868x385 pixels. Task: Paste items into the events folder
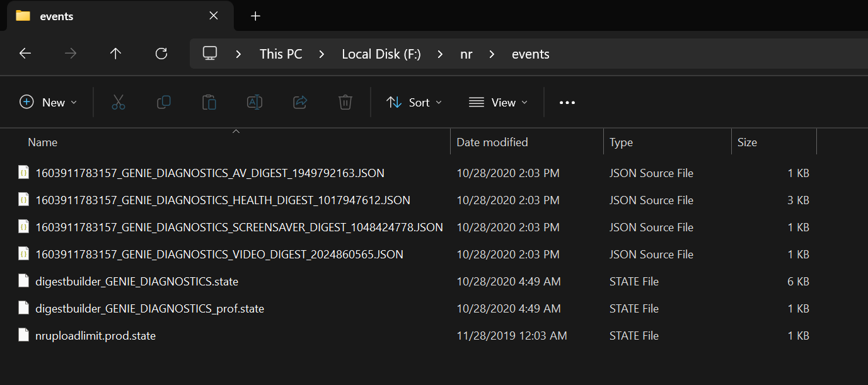(x=209, y=102)
